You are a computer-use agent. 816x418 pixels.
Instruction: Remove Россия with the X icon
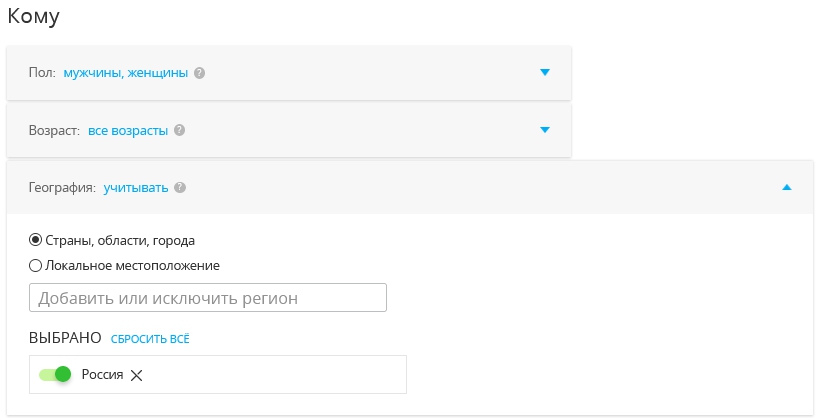[136, 375]
